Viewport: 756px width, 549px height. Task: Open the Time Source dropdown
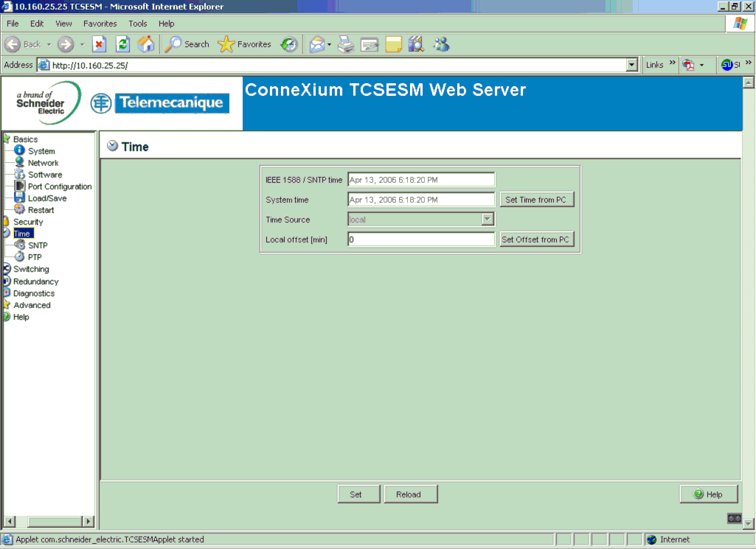click(x=488, y=219)
